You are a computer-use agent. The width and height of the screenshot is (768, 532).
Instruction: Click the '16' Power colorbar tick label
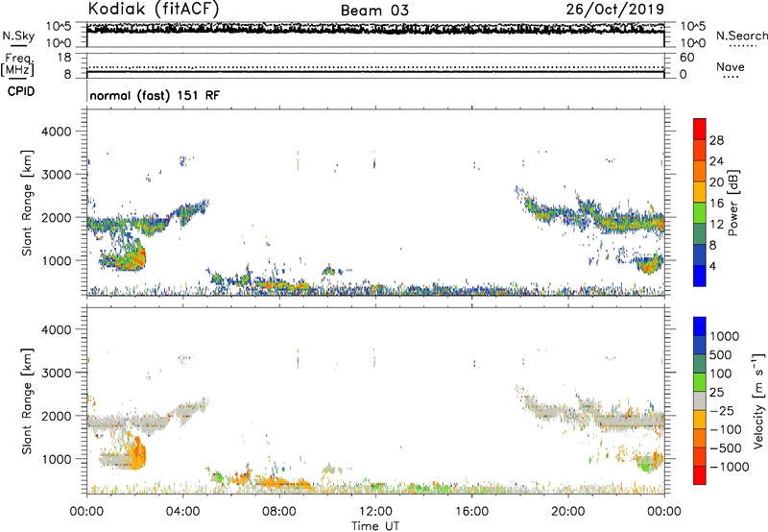[x=716, y=204]
